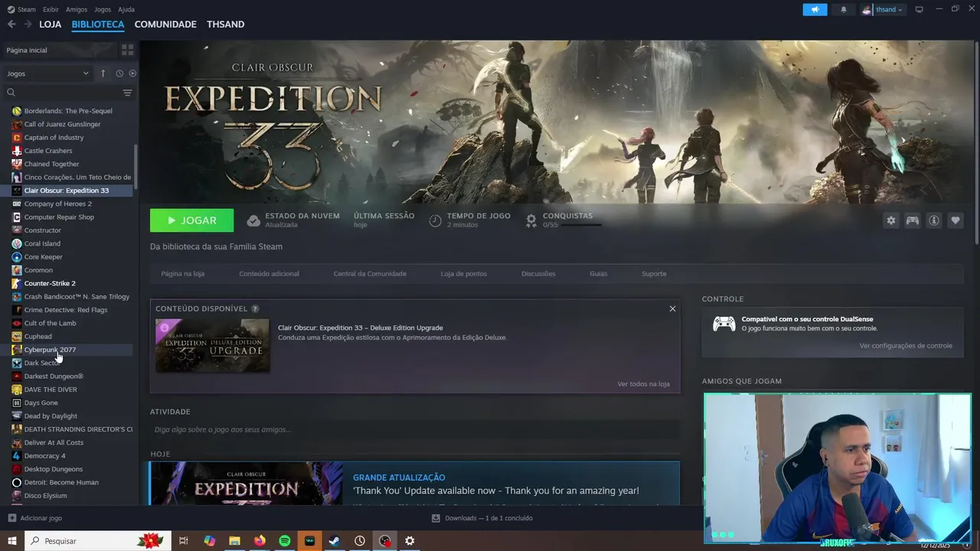The image size is (980, 551).
Task: Open game settings gear icon
Action: (x=891, y=220)
